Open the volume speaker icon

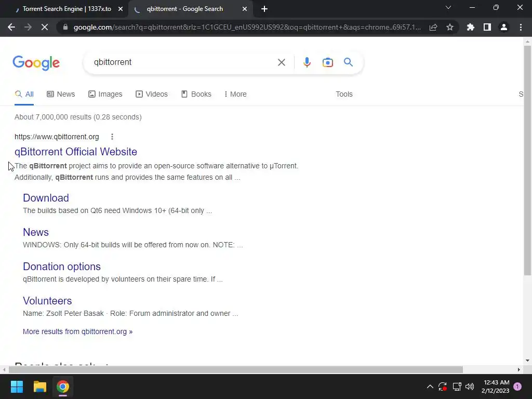pyautogui.click(x=470, y=387)
